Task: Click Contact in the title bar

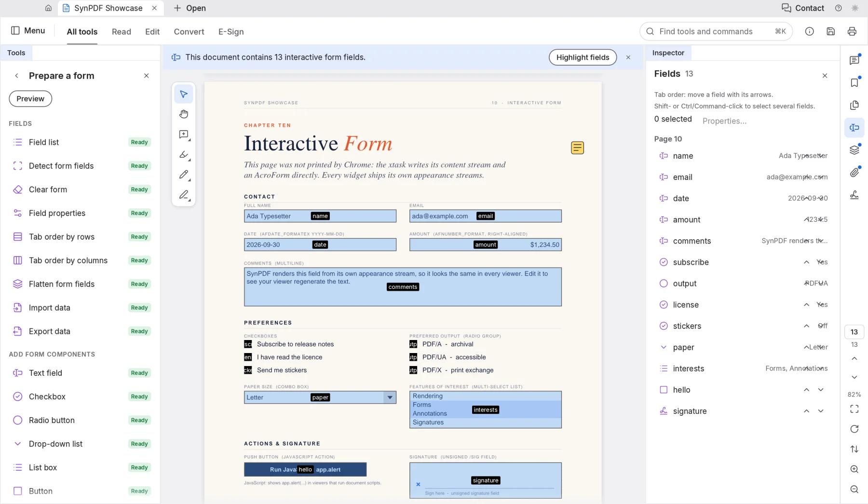Action: coord(803,8)
